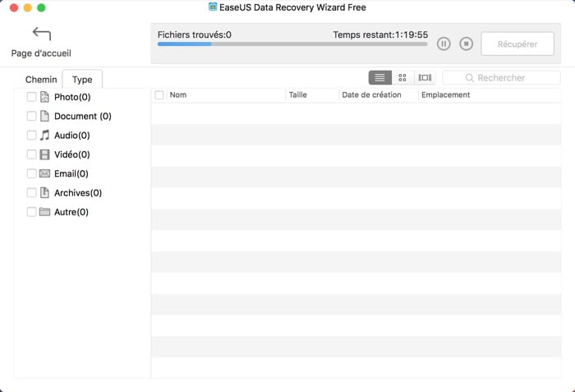
Task: Click the magnifier search icon
Action: (469, 78)
